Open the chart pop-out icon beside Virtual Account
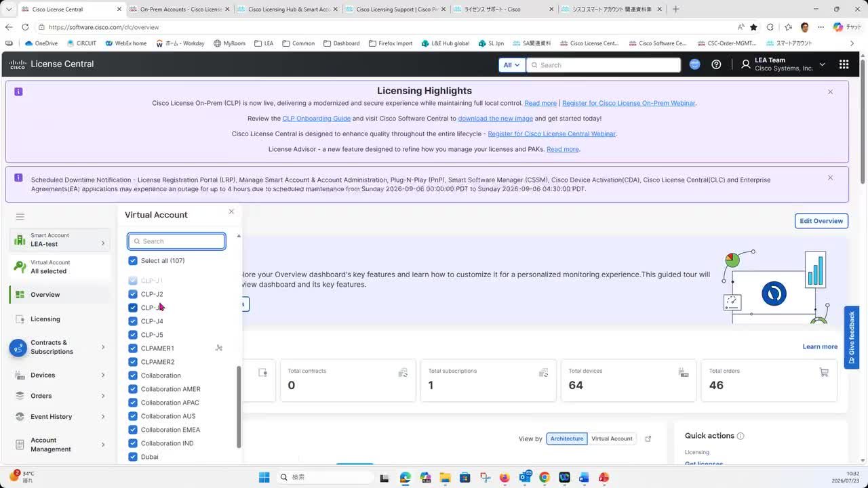The image size is (868, 488). [648, 439]
